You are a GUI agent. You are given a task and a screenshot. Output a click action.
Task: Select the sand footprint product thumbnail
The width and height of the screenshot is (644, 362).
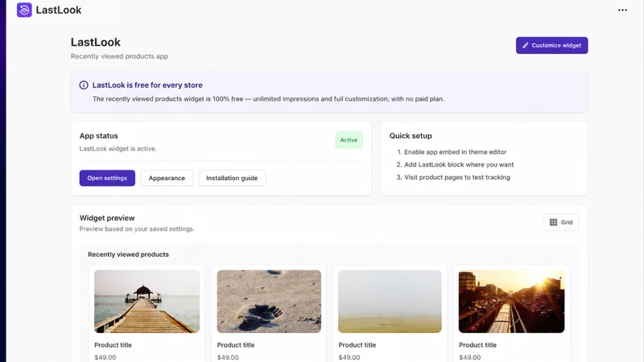(x=269, y=301)
